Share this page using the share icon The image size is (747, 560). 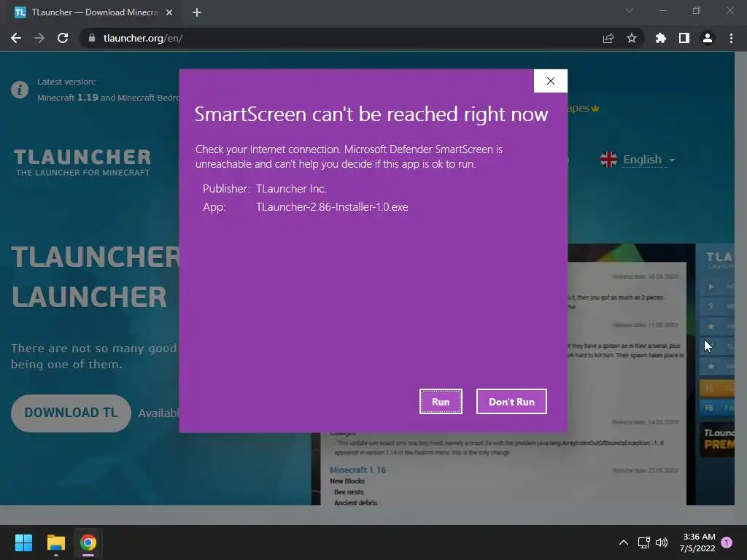[608, 38]
